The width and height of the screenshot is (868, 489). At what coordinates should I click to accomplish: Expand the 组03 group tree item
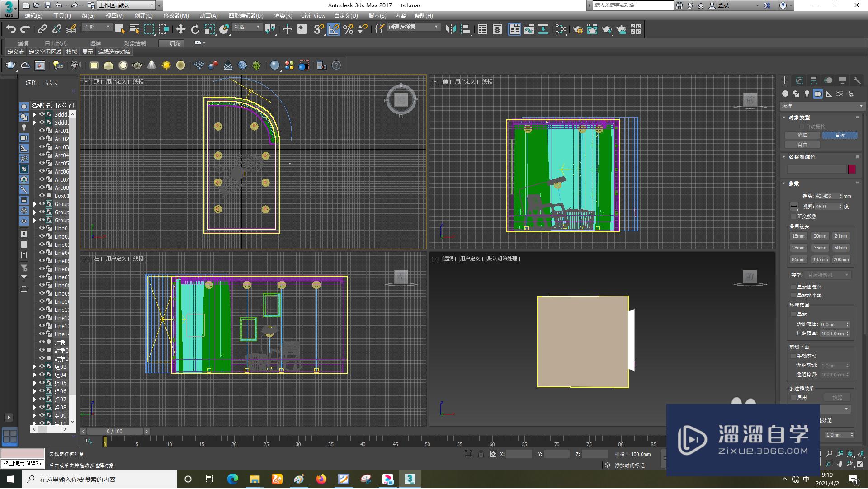click(x=35, y=367)
